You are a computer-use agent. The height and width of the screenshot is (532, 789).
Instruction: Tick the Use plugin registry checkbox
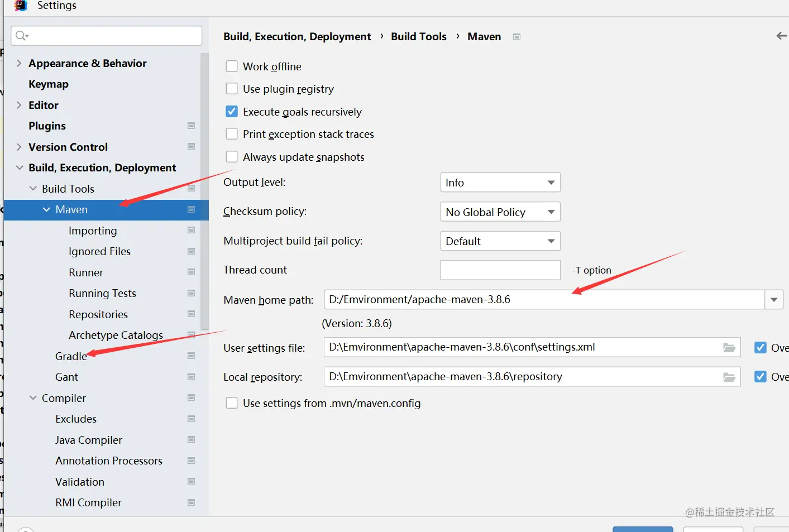click(x=232, y=89)
